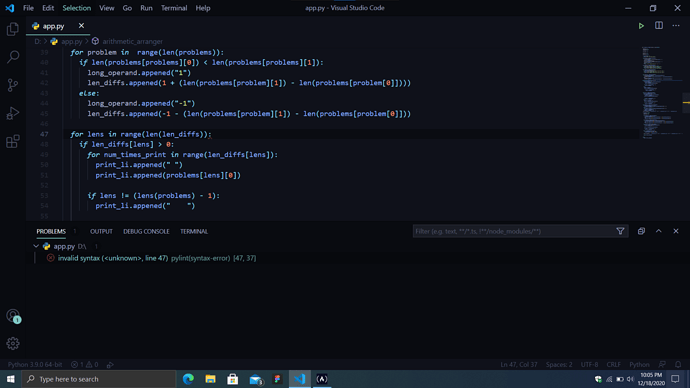Image resolution: width=690 pixels, height=388 pixels.
Task: Click app.py in the breadcrumb path
Action: [x=72, y=41]
